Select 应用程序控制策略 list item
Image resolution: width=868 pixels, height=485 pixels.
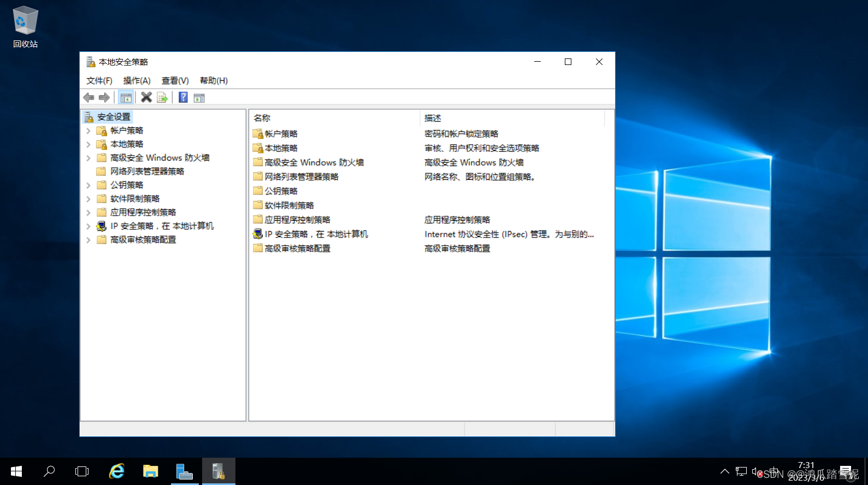pos(297,220)
